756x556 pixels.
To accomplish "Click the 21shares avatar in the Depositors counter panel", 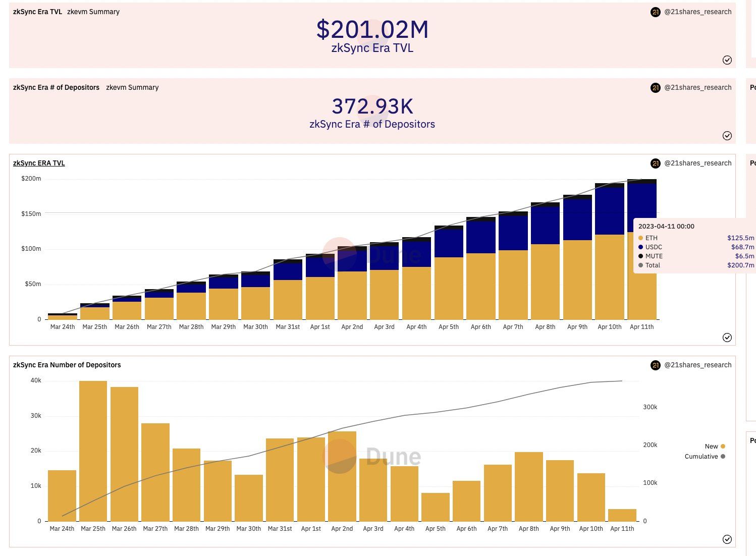I will 656,88.
